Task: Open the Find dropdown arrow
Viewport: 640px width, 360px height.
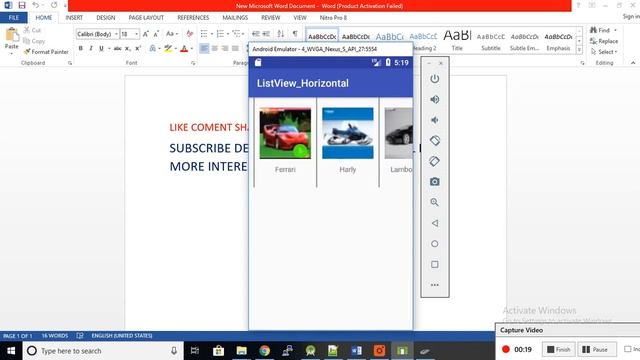Action: [615, 30]
